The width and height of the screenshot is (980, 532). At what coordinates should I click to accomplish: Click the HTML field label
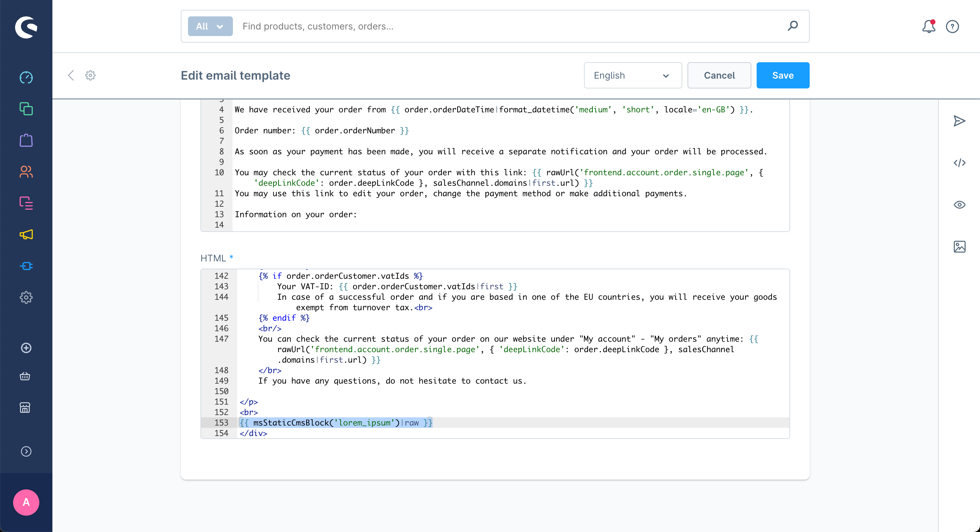point(213,258)
